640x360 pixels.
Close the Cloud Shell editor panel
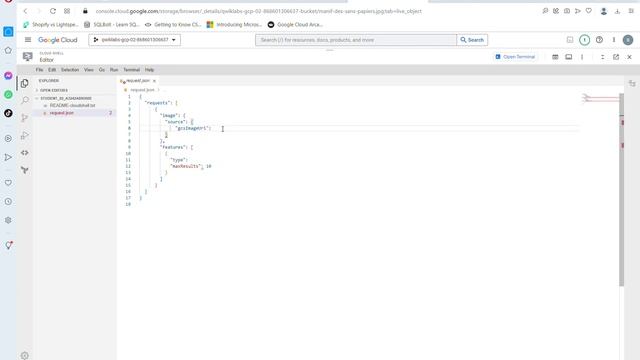tap(629, 57)
